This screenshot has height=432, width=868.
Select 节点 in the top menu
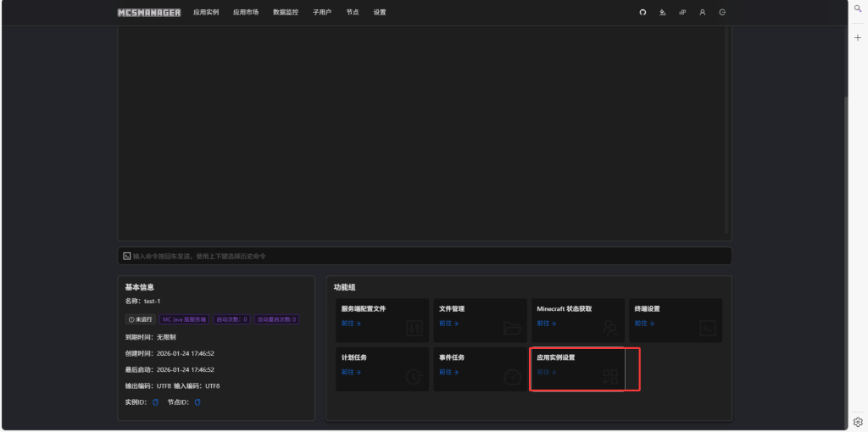[352, 13]
